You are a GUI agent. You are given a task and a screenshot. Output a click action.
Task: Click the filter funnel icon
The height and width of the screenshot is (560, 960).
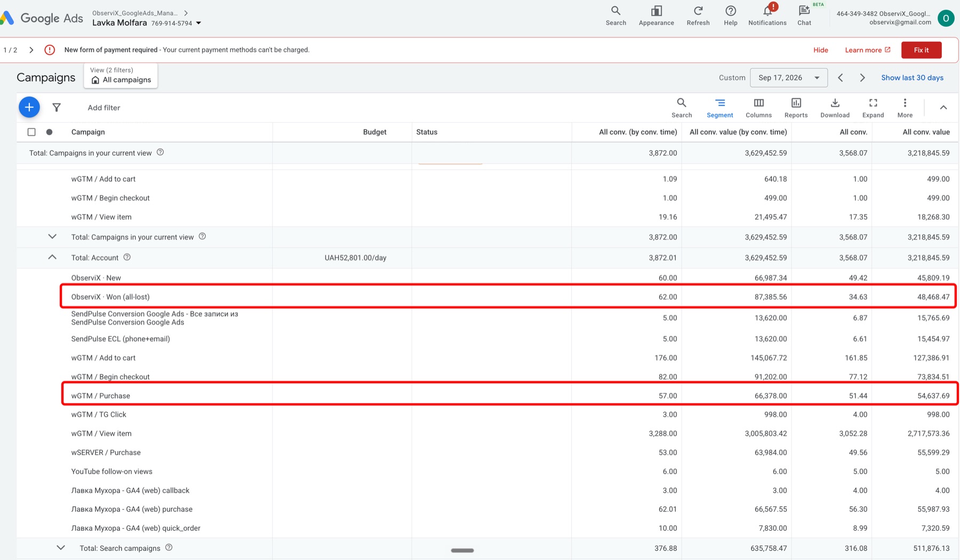(x=57, y=107)
